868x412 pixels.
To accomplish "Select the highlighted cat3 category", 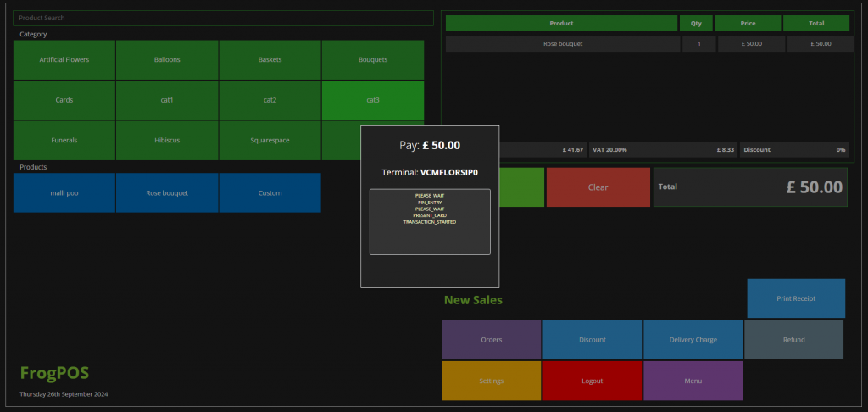I will (x=372, y=100).
